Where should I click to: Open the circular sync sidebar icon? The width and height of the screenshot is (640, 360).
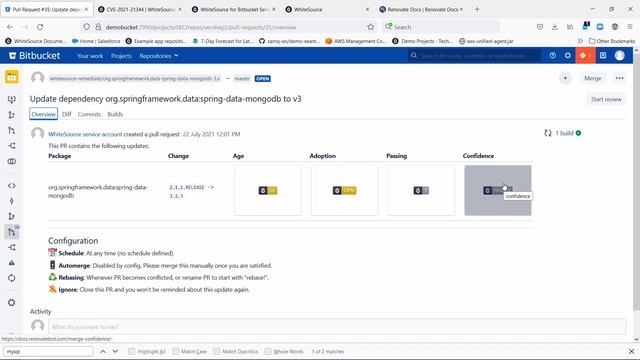[x=11, y=278]
